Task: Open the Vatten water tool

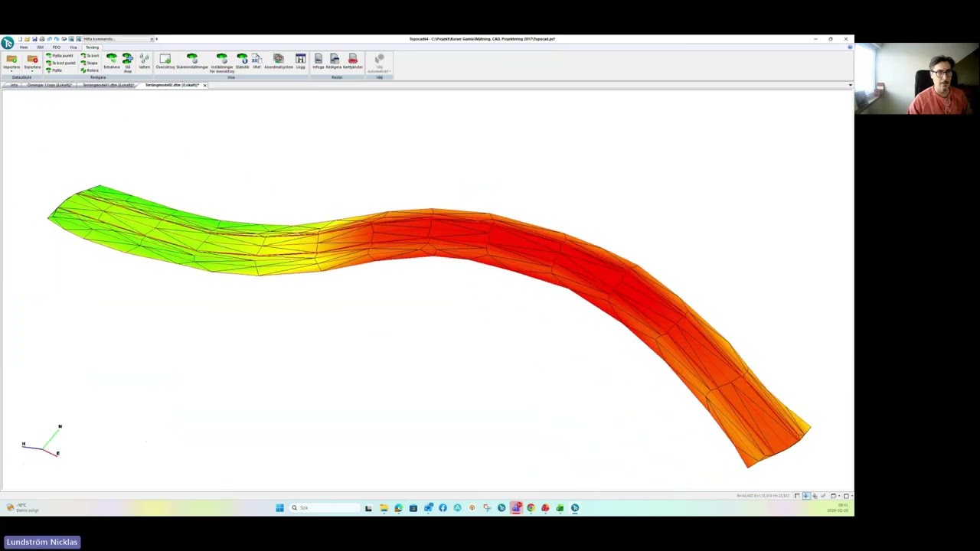Action: click(144, 61)
